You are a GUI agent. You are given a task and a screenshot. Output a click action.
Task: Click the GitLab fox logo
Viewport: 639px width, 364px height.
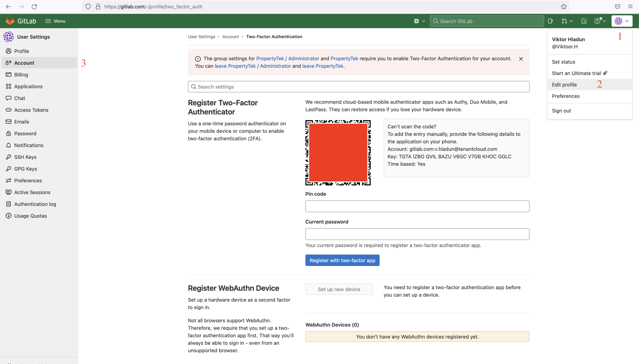point(10,21)
